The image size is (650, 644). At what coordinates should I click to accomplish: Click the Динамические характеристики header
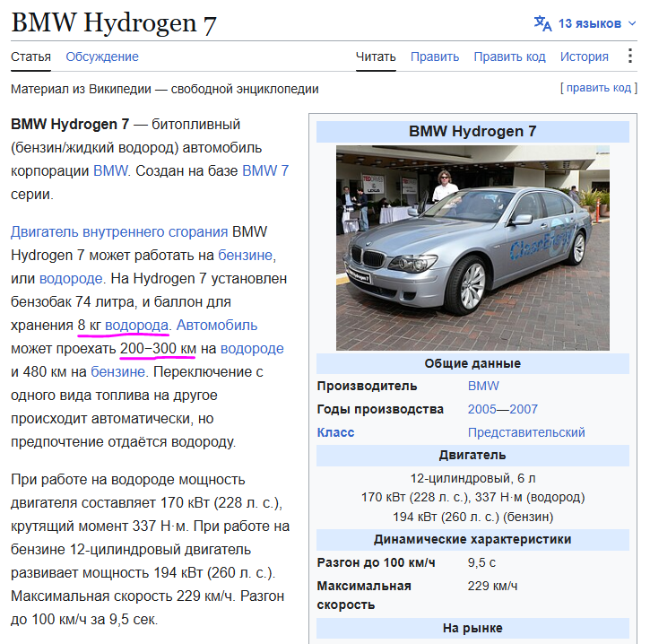point(472,539)
